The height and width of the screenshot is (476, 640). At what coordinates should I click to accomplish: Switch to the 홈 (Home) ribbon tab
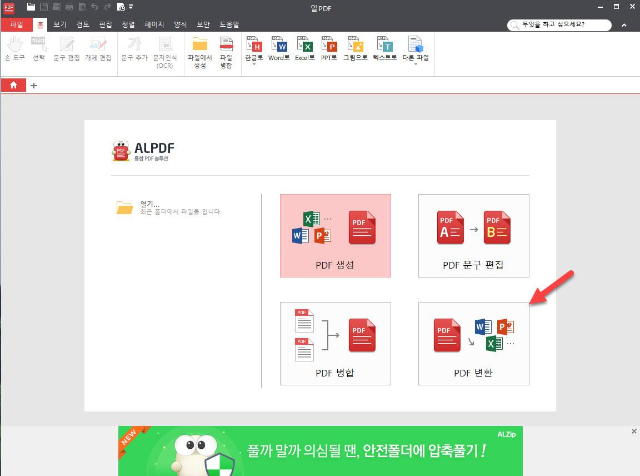(40, 25)
